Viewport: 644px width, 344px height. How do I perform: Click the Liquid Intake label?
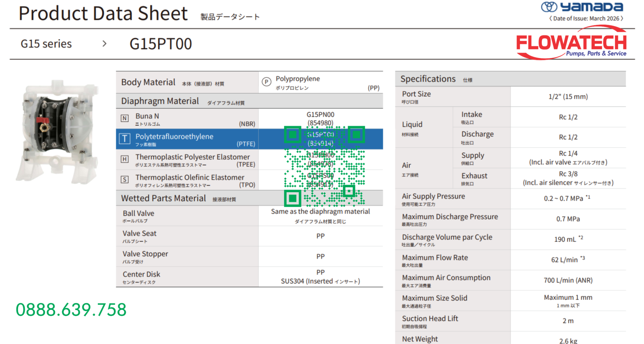tap(472, 114)
